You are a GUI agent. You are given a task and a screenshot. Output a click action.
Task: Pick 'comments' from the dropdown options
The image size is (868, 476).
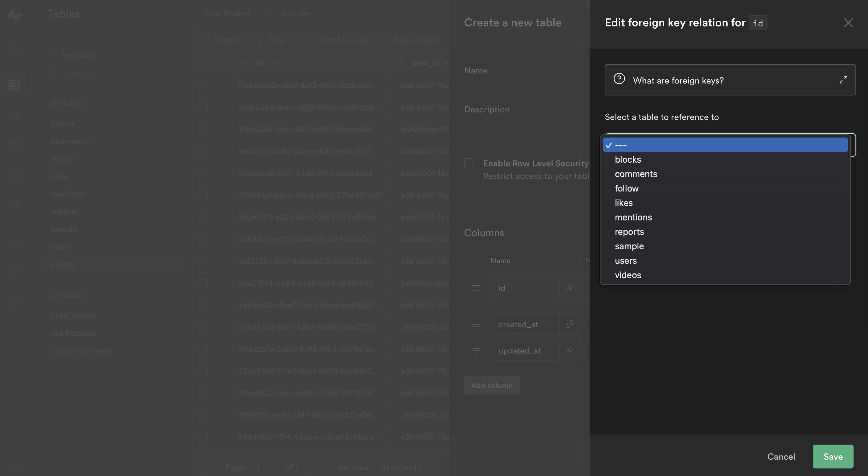pyautogui.click(x=636, y=174)
